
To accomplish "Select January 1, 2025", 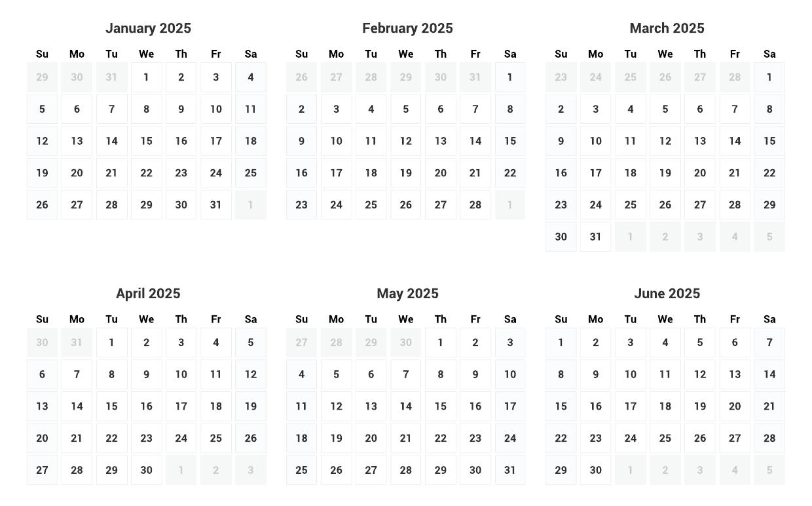I will click(146, 77).
